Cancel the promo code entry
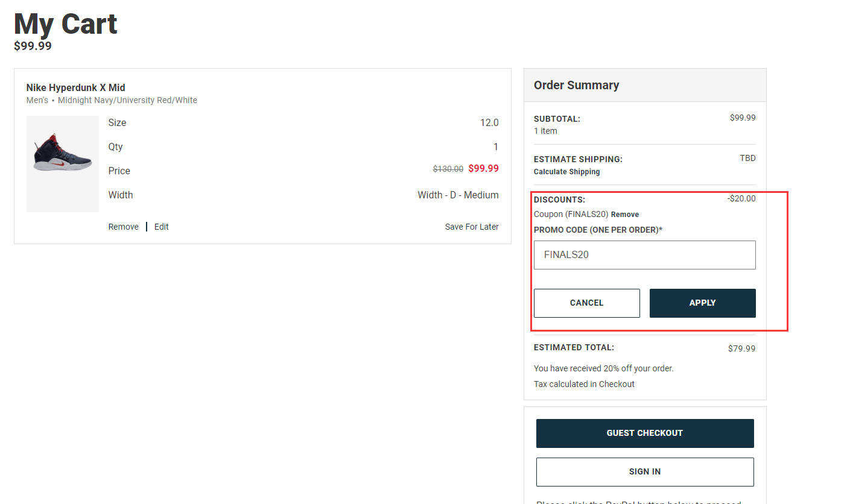 (587, 303)
